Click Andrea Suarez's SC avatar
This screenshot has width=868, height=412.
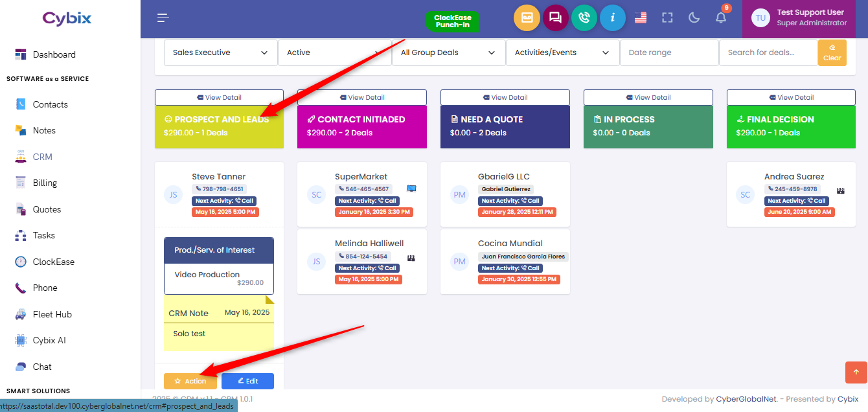click(x=746, y=194)
